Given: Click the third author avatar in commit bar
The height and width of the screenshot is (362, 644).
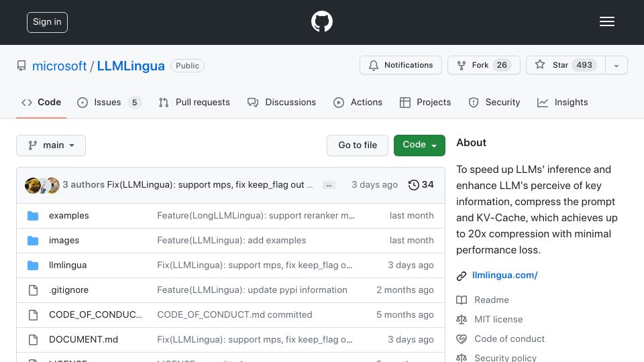Looking at the screenshot, I should pos(52,186).
